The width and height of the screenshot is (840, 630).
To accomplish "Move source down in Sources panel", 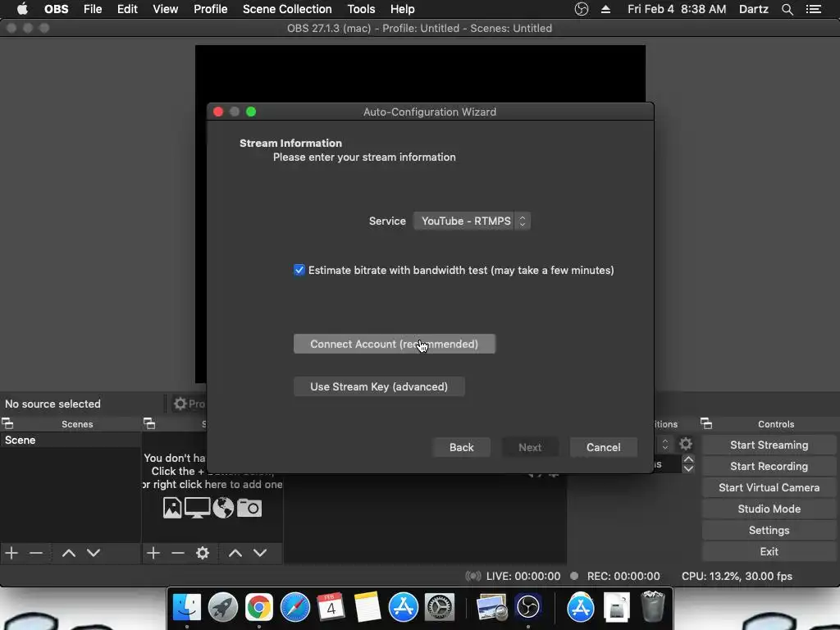I will (260, 552).
